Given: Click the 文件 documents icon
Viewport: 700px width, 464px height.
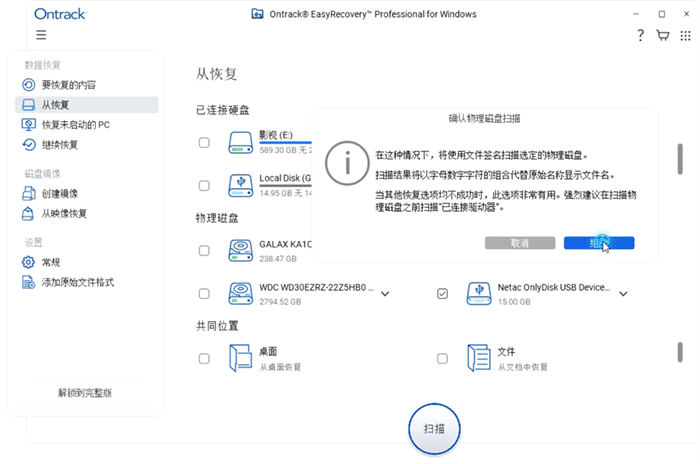Looking at the screenshot, I should [x=479, y=358].
